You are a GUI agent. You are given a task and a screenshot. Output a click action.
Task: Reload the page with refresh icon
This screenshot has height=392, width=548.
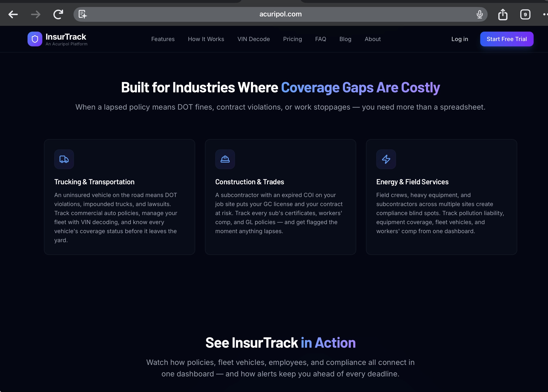click(x=58, y=15)
